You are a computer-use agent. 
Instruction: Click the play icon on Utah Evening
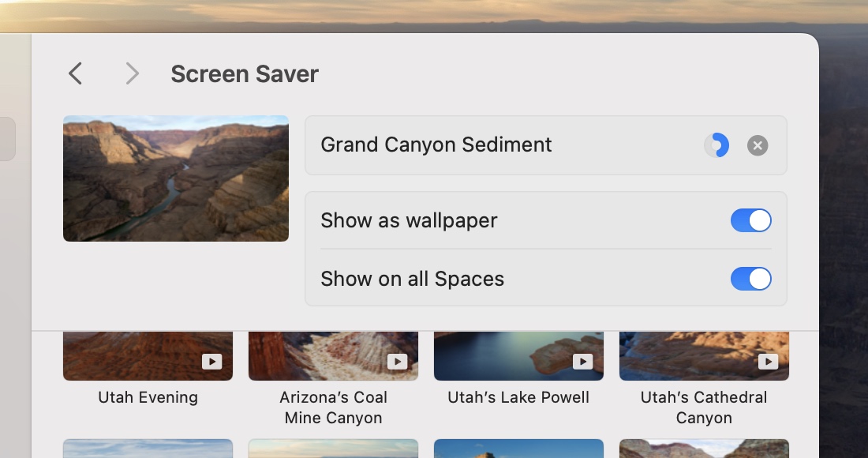[x=211, y=361]
